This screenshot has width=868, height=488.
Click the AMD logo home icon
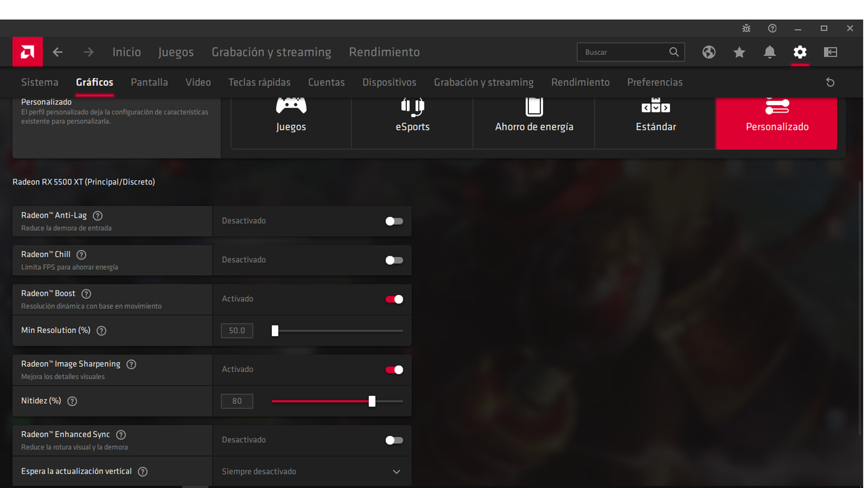(28, 52)
